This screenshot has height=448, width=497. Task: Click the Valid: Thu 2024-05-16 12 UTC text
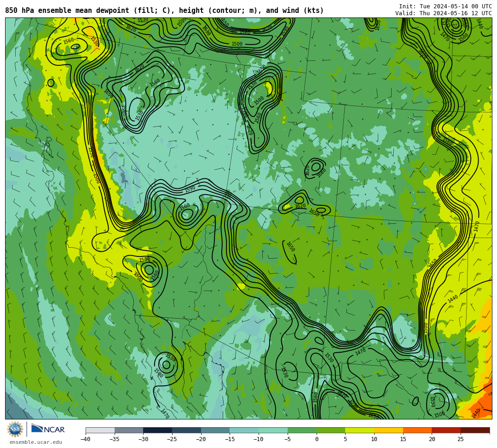tap(444, 13)
